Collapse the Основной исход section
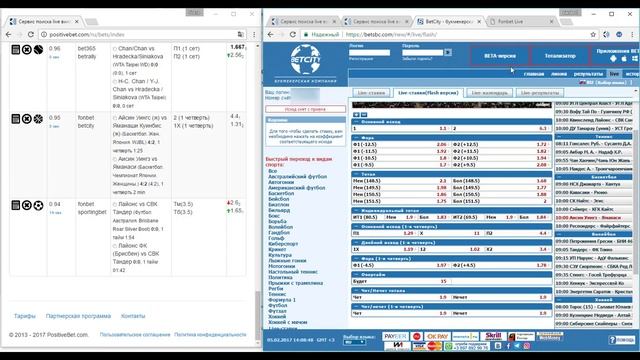 click(356, 122)
